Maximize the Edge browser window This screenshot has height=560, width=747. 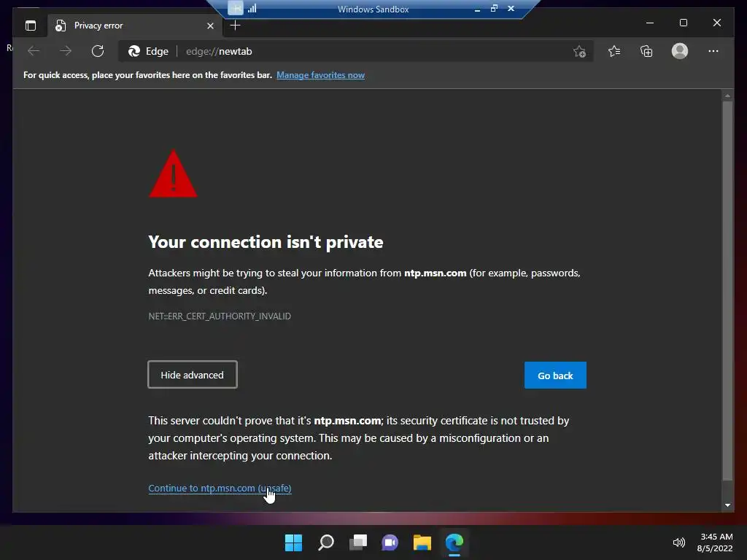click(x=683, y=23)
